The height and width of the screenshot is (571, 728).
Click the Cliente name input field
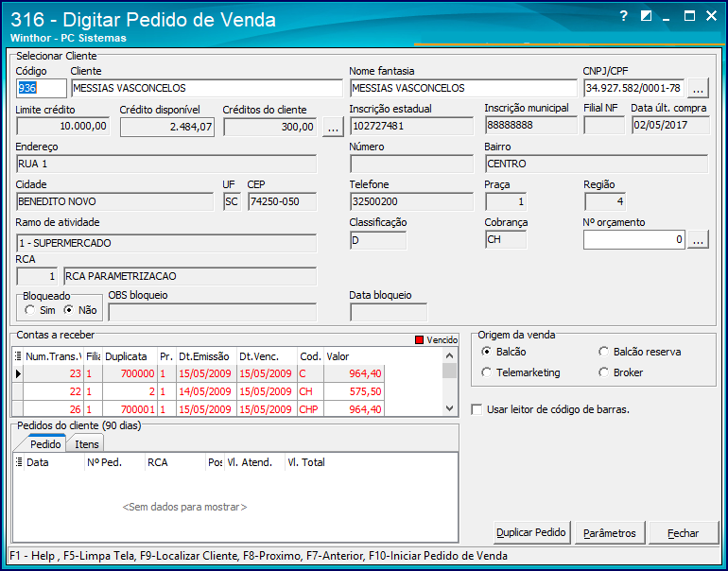point(207,88)
